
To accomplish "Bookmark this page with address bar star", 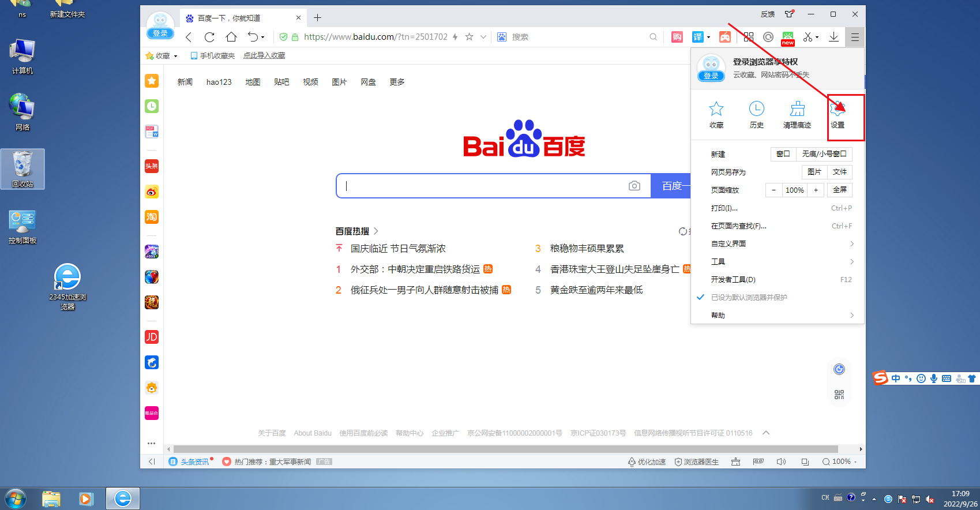I will point(469,37).
